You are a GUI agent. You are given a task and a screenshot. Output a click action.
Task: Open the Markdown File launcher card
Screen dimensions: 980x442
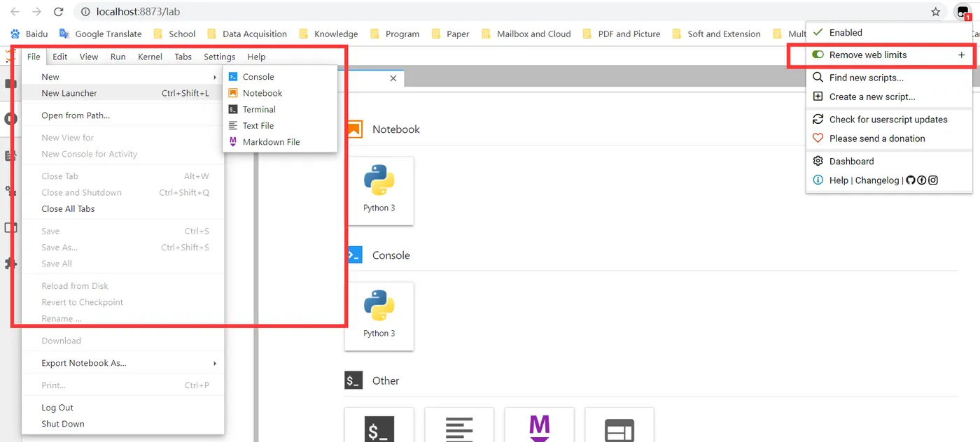(x=539, y=425)
